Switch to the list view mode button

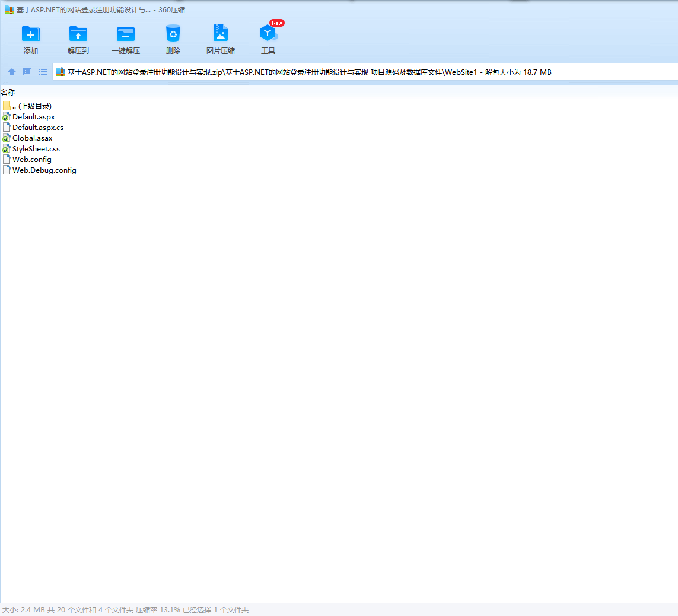coord(42,72)
